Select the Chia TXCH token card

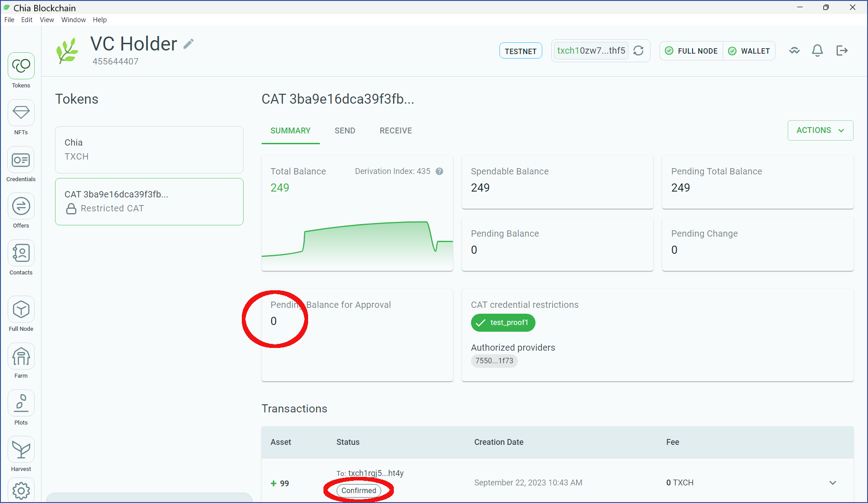(x=149, y=150)
